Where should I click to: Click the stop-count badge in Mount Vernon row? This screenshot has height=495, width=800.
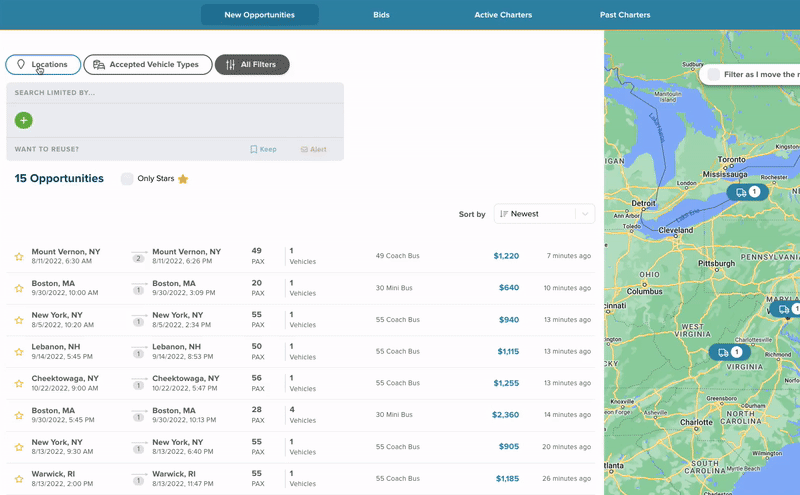coord(138,259)
